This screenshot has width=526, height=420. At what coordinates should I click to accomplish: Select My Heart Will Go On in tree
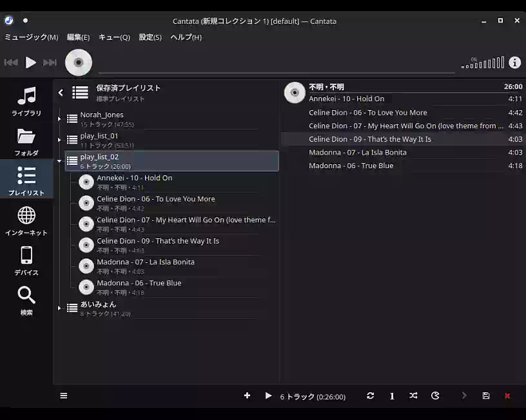click(177, 224)
